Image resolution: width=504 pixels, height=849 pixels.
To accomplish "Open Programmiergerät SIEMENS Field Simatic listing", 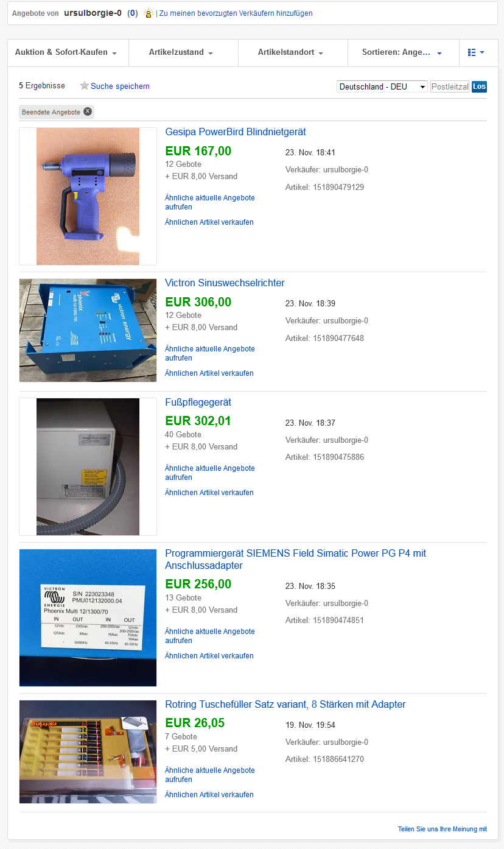I will coord(296,559).
